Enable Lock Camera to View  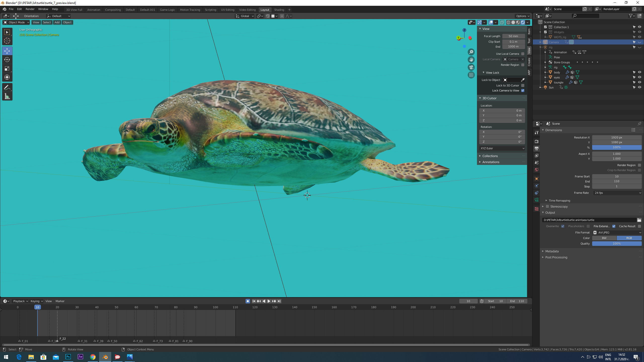coord(523,90)
